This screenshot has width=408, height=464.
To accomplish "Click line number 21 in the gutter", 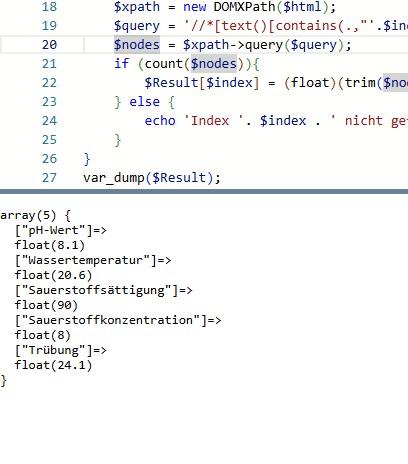I will pos(49,64).
